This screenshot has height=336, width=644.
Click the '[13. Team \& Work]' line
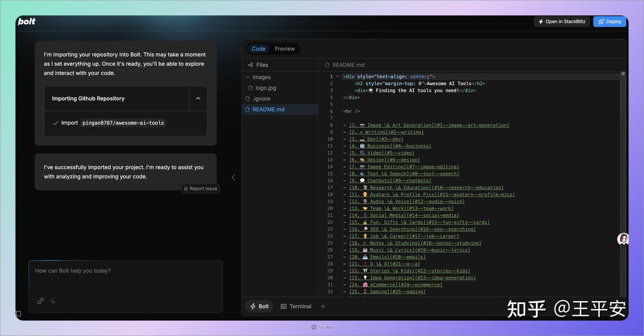click(401, 208)
